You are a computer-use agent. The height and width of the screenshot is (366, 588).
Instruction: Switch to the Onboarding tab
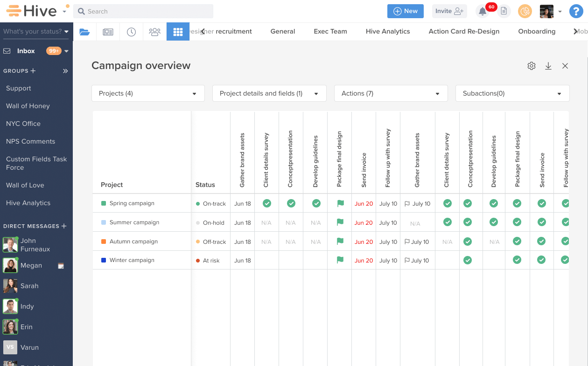(537, 32)
